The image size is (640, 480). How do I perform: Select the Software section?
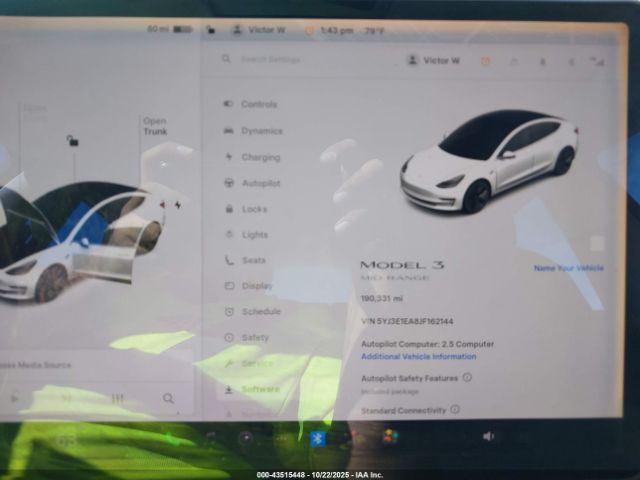pos(260,389)
